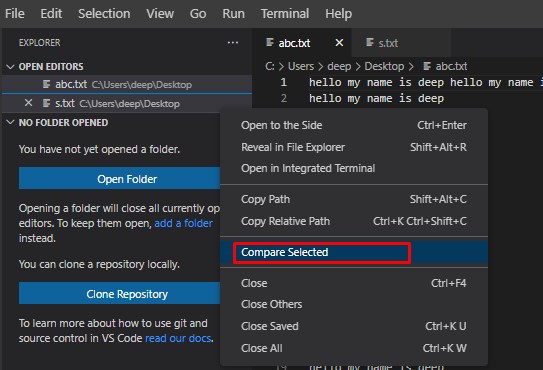Click the abc.txt tab file icon

270,42
